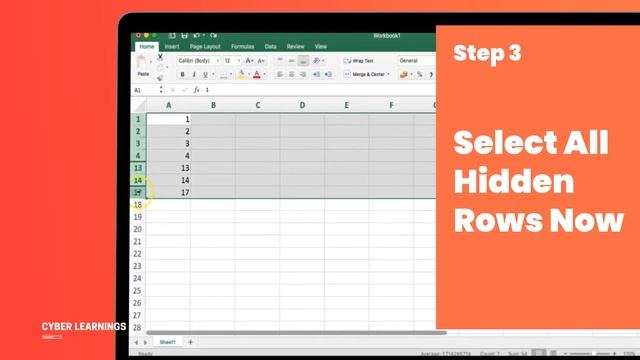
Task: Click the text orientation icon
Action: (317, 60)
